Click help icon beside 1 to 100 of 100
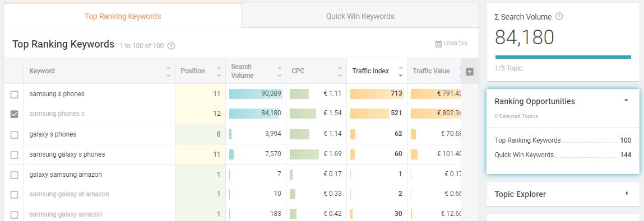 tap(172, 46)
